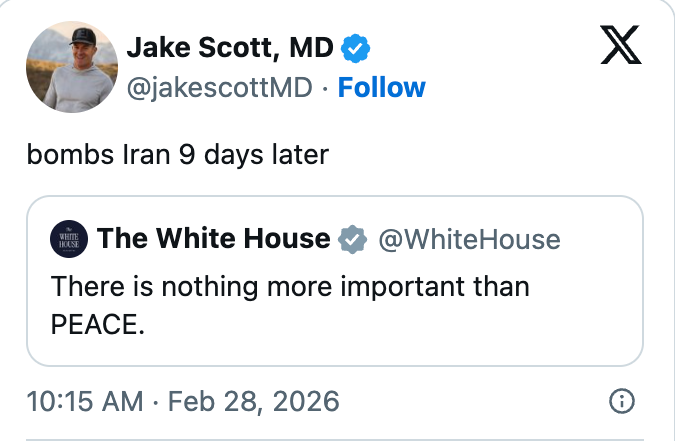Open the X logo link

pyautogui.click(x=620, y=44)
